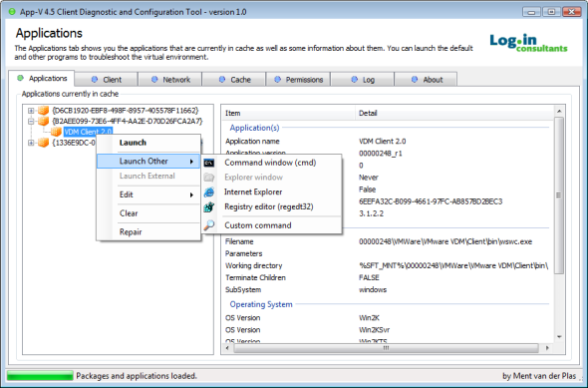Click the 3.1.2.2 value

pyautogui.click(x=372, y=213)
